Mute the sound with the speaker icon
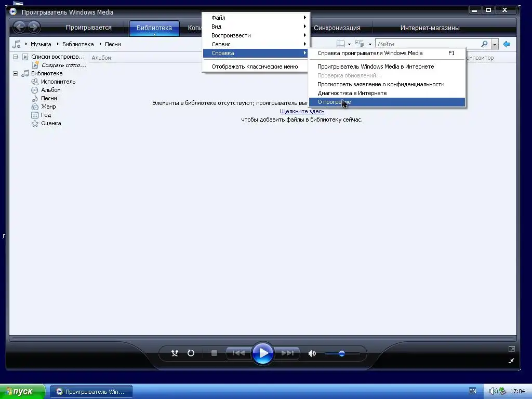 312,353
